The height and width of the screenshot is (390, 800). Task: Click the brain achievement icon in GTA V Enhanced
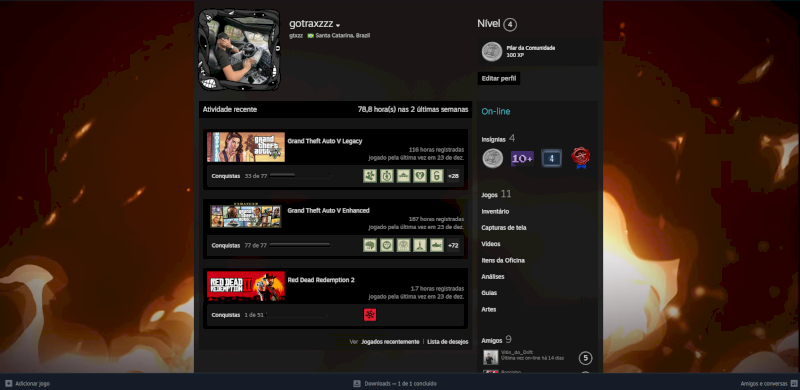pyautogui.click(x=370, y=245)
